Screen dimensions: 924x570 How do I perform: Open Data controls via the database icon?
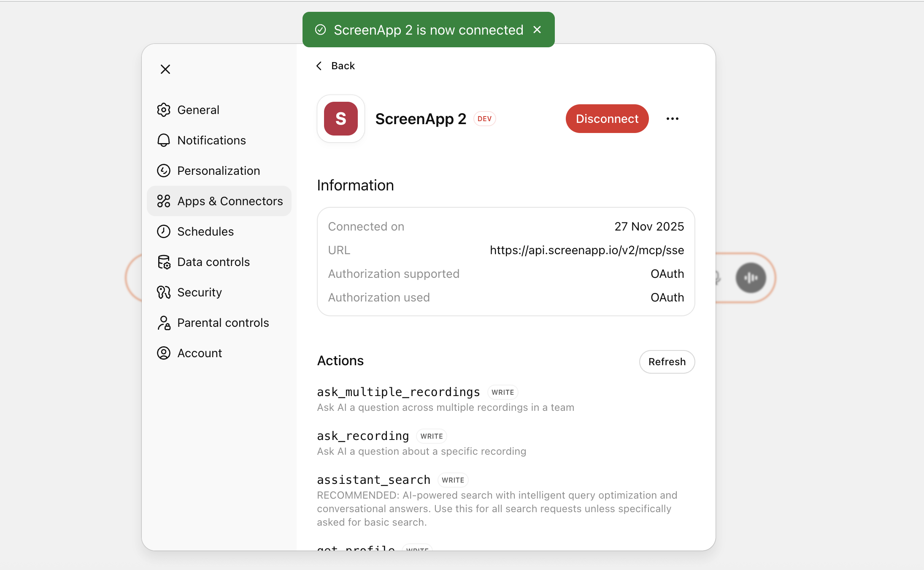pos(164,261)
